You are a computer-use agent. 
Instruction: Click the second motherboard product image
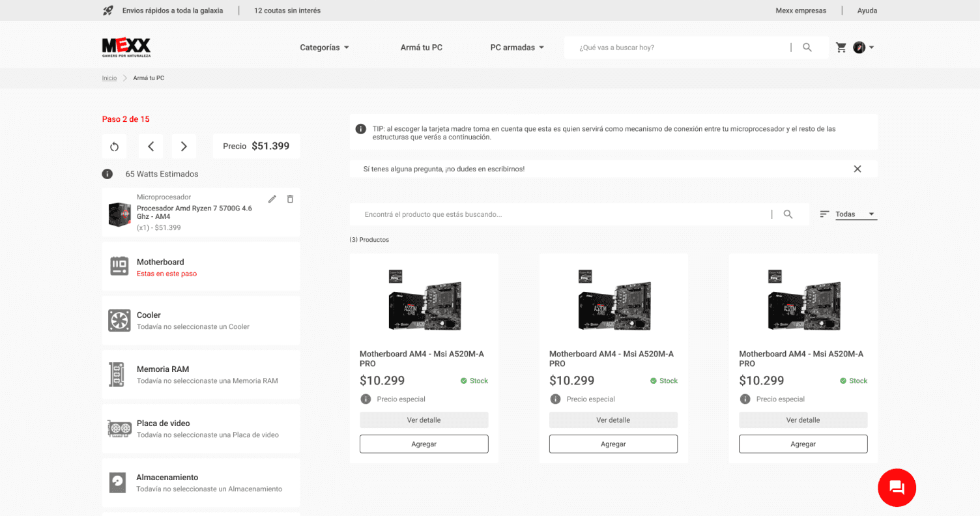614,299
